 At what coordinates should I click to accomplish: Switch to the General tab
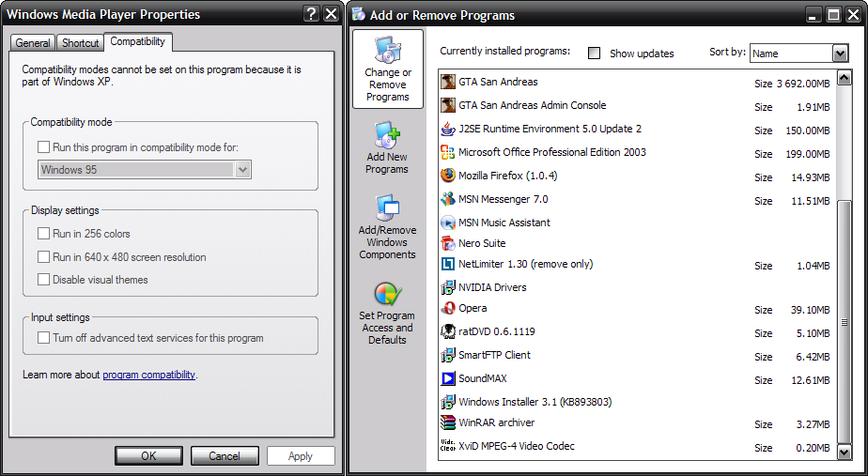coord(32,42)
